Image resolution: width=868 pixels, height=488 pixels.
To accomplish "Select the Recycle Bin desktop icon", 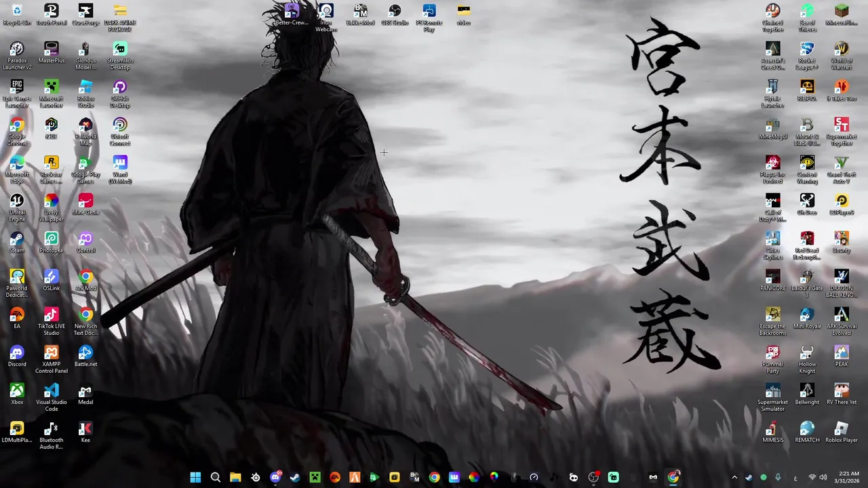I will (x=17, y=14).
